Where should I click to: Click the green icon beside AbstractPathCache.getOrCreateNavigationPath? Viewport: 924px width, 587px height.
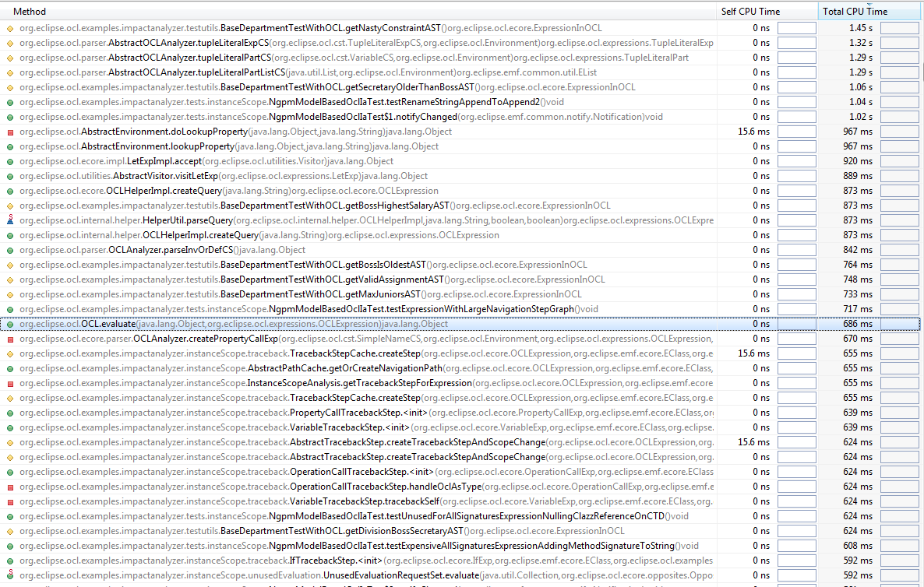[x=10, y=368]
